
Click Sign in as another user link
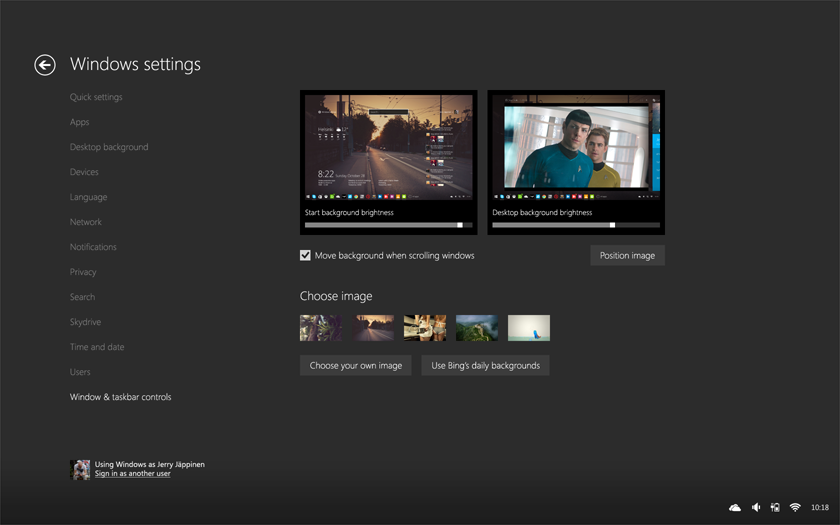(x=133, y=474)
